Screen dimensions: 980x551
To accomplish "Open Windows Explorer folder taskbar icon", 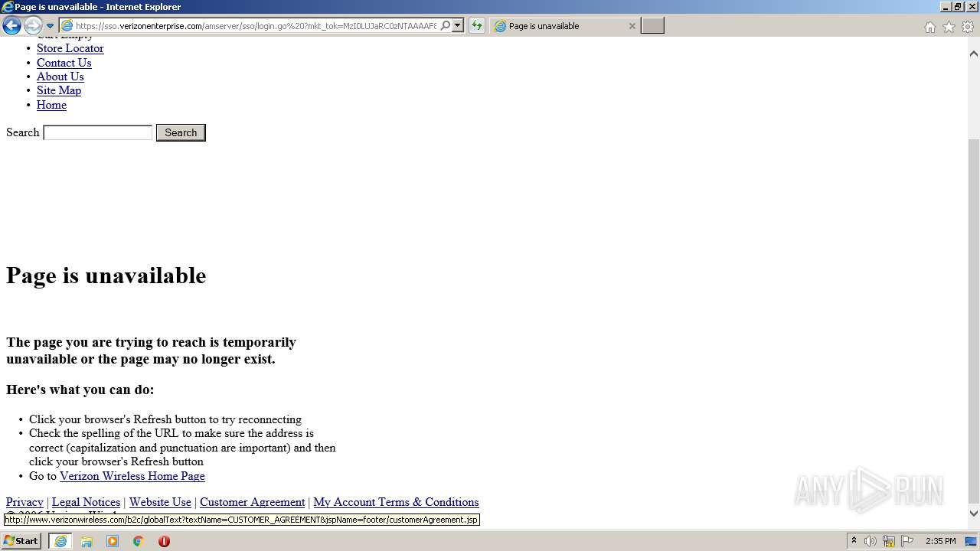I will pos(87,541).
